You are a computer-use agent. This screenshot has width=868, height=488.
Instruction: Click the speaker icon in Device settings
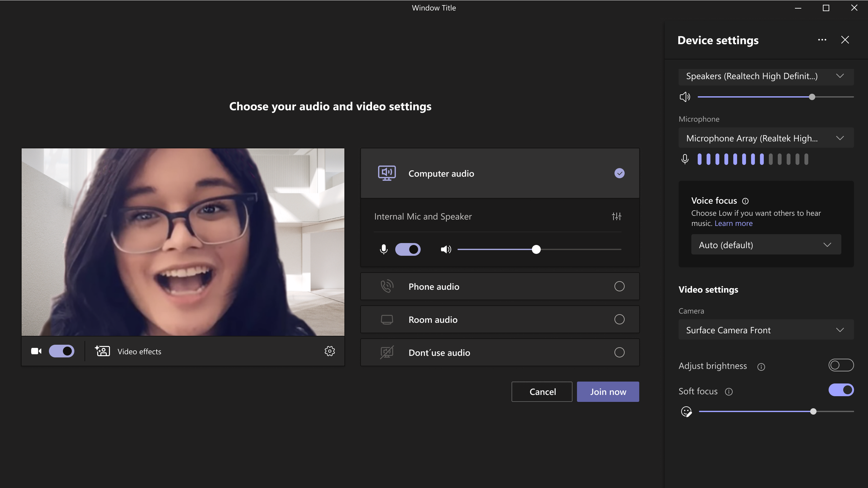pyautogui.click(x=685, y=97)
